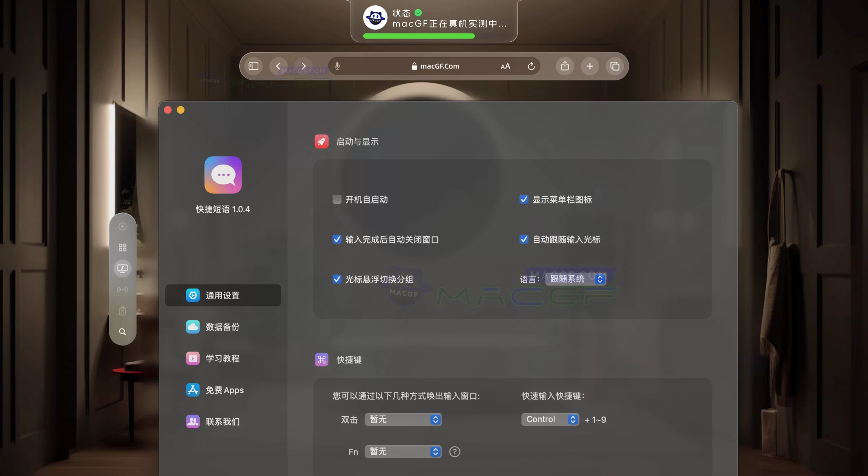Uncheck 光标悬浮切换分组 option
The image size is (868, 476).
coord(336,279)
